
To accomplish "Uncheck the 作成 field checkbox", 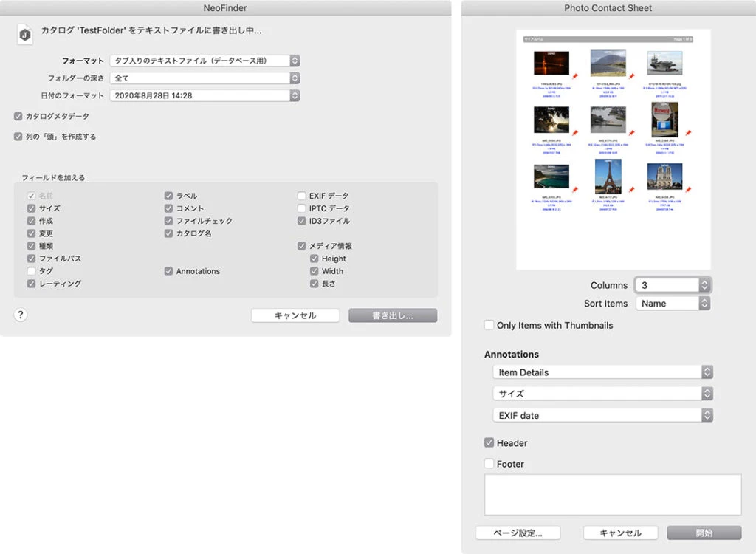I will (x=31, y=221).
